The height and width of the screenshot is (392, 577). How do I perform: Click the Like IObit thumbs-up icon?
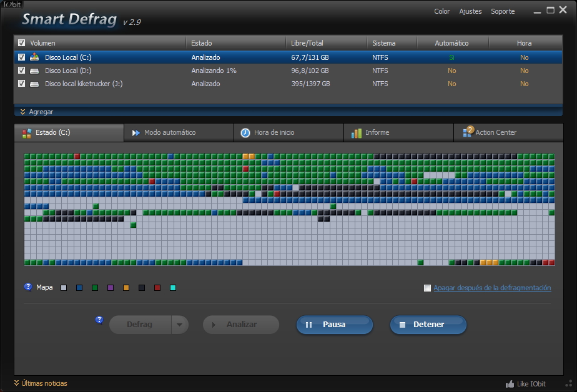pos(510,384)
